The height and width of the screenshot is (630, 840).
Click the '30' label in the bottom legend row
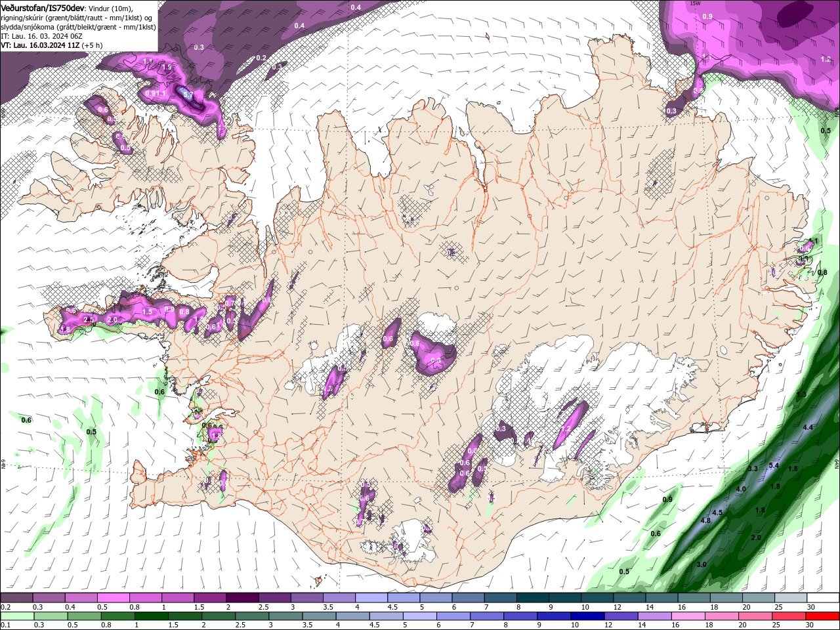809,625
